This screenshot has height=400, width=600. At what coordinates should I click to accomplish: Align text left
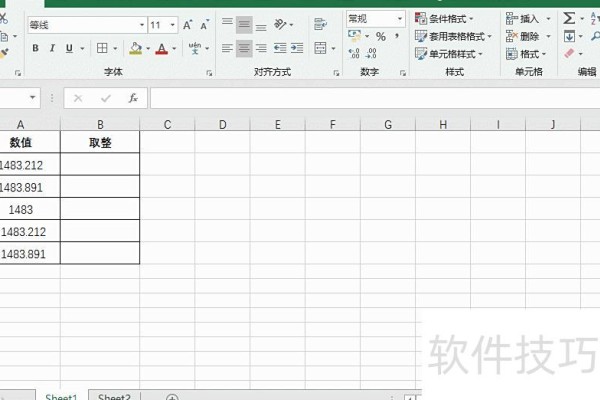(x=227, y=48)
